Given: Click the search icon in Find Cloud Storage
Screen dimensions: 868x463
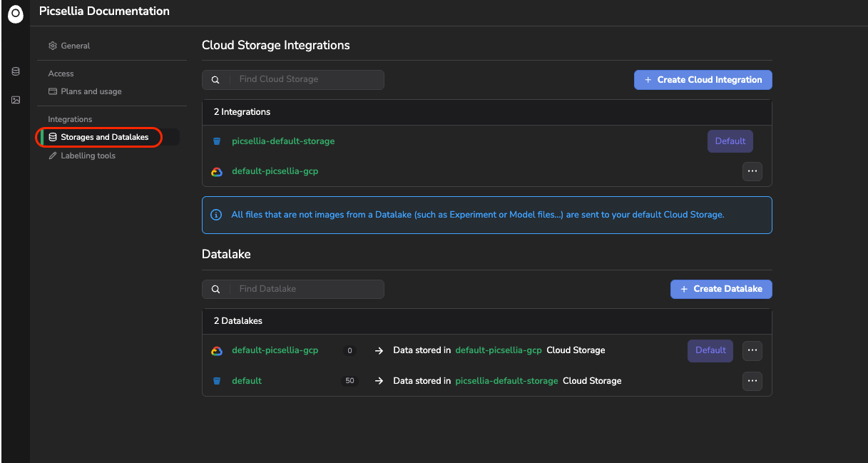Looking at the screenshot, I should point(215,80).
